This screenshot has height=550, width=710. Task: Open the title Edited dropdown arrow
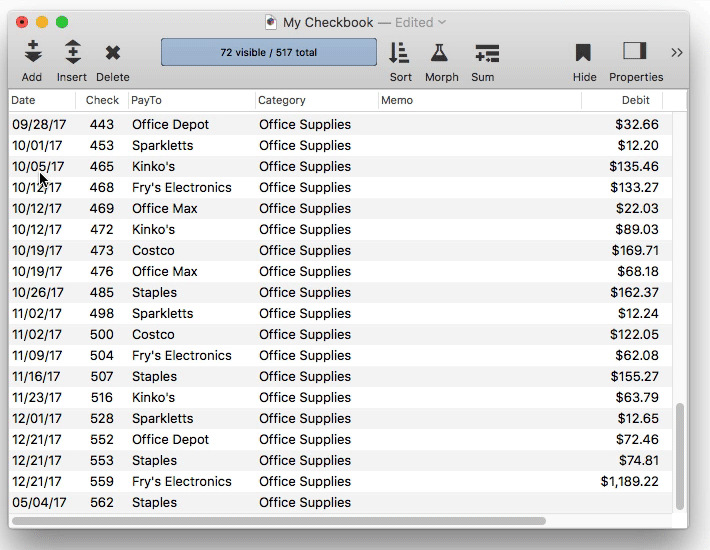(443, 22)
